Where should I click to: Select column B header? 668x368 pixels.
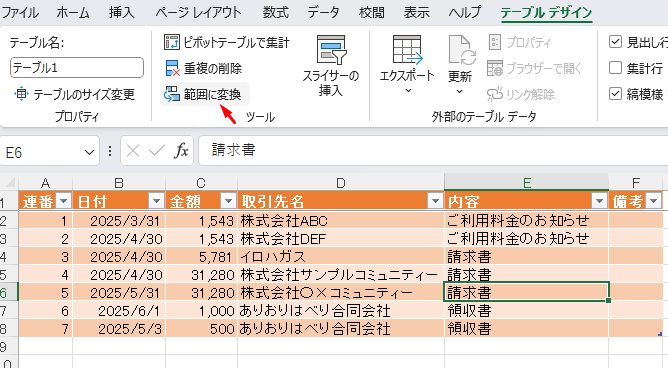[x=119, y=183]
